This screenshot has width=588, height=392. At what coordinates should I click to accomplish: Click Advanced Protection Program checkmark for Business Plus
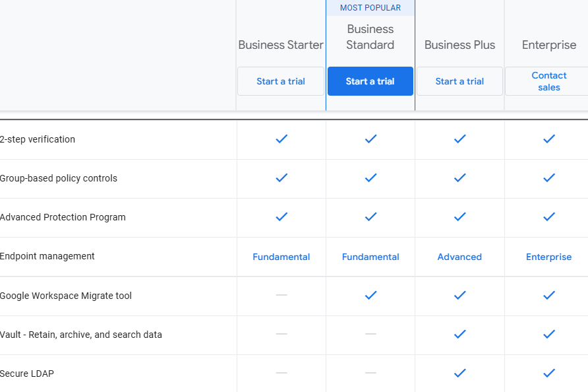[x=459, y=216]
